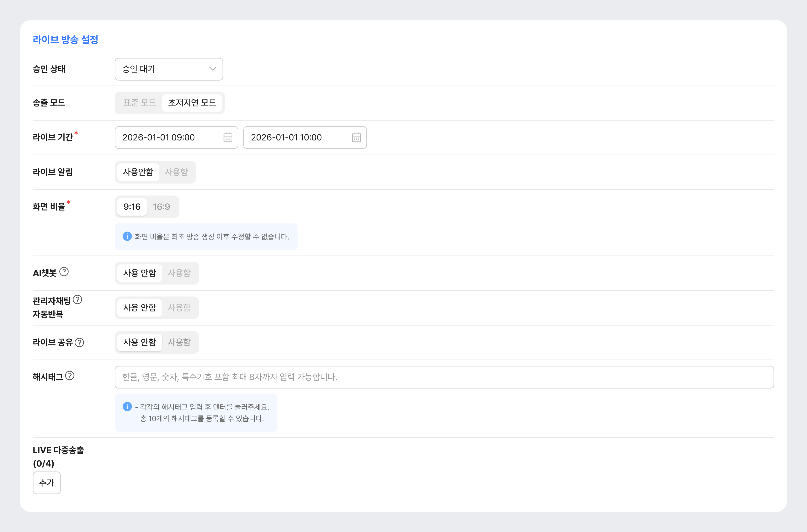Click help icon next to 라이브 공유
Viewport: 807px width, 532px height.
pyautogui.click(x=79, y=342)
